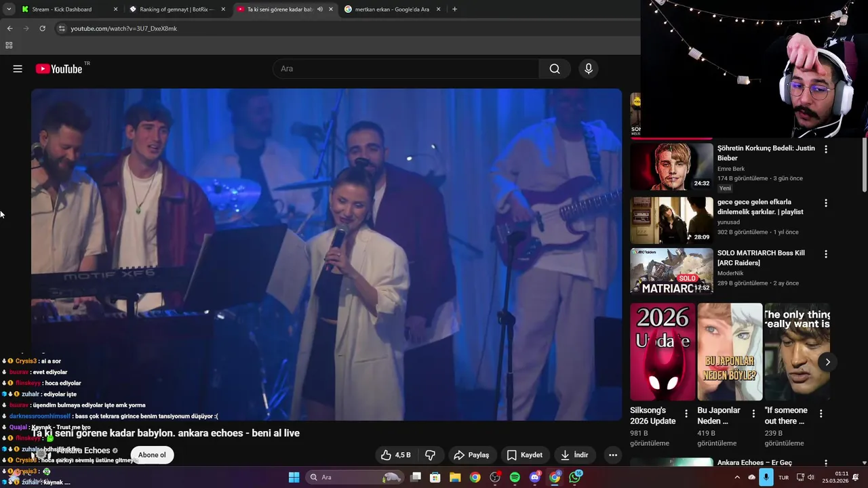Open Task View from the taskbar
Screen dimensions: 868x488
(x=416, y=477)
